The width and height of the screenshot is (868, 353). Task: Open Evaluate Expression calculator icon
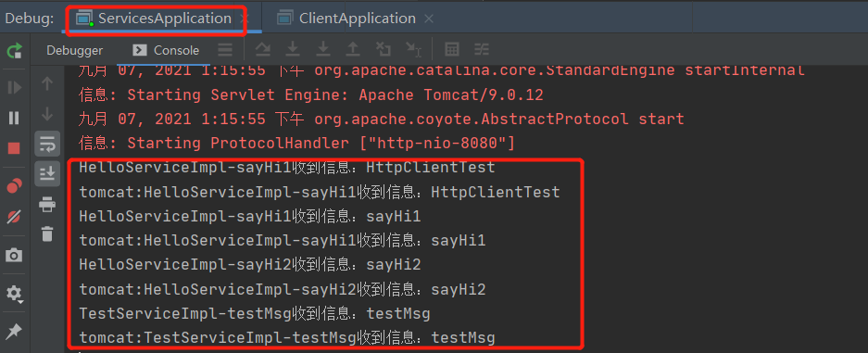pyautogui.click(x=452, y=50)
